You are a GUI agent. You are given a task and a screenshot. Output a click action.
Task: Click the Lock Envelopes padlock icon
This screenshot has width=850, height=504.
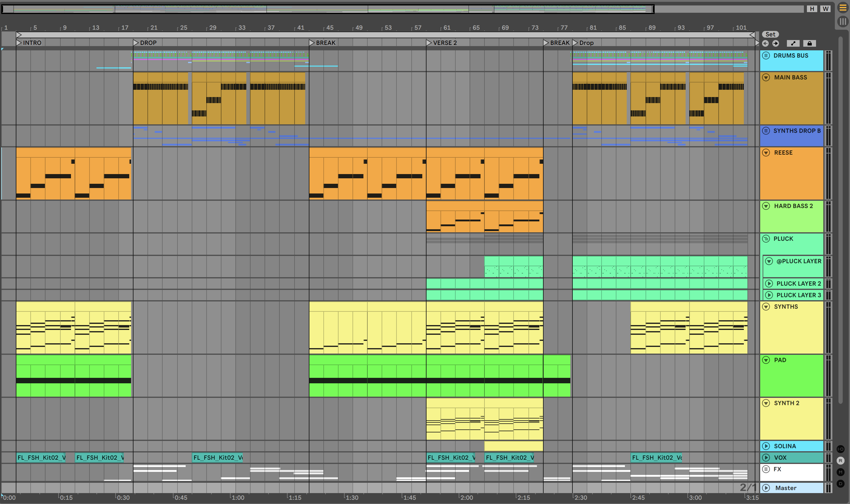click(810, 43)
